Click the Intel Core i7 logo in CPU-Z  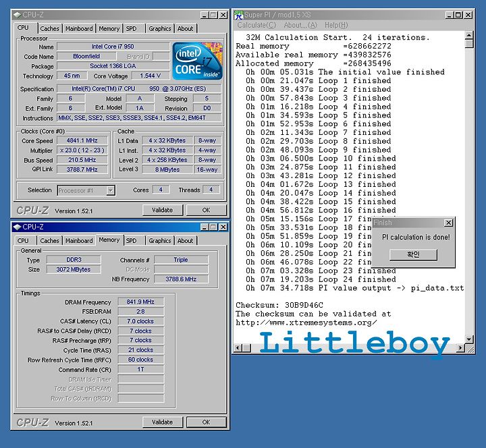197,61
